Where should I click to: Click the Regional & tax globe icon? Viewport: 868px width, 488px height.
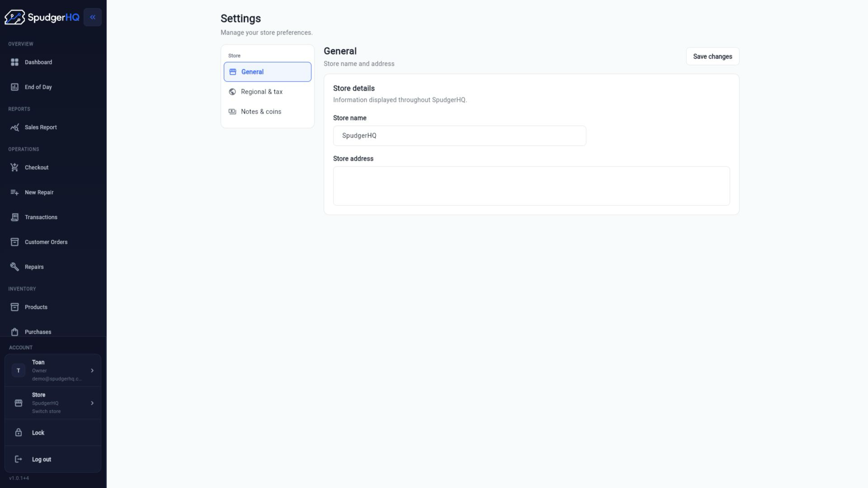tap(232, 92)
